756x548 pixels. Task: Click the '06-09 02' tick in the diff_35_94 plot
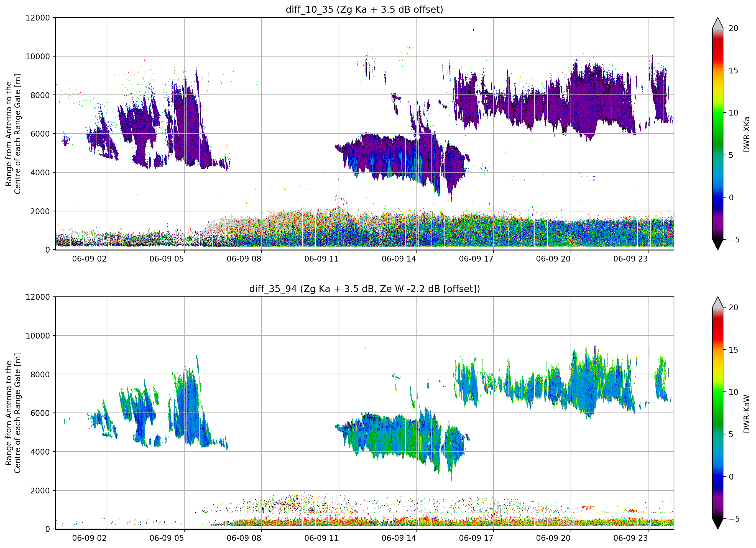point(89,538)
